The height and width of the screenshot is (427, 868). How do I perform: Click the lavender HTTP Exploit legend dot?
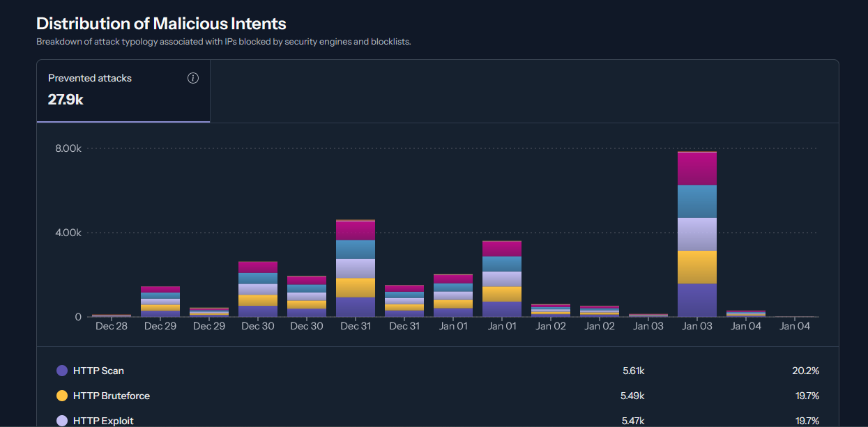[x=62, y=421]
